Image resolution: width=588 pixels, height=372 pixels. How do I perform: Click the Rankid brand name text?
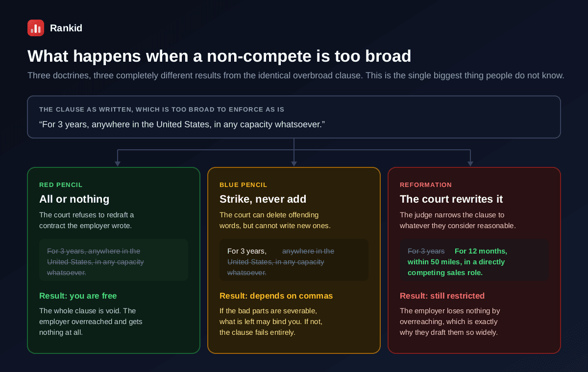tap(66, 28)
